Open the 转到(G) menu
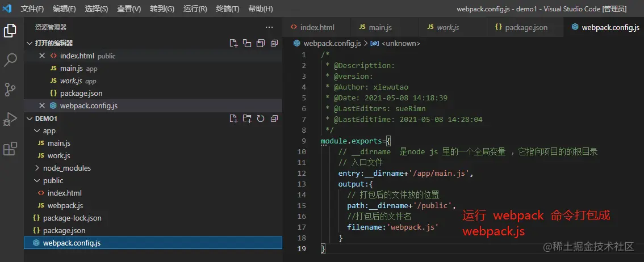Viewport: 644px width, 262px height. point(162,9)
